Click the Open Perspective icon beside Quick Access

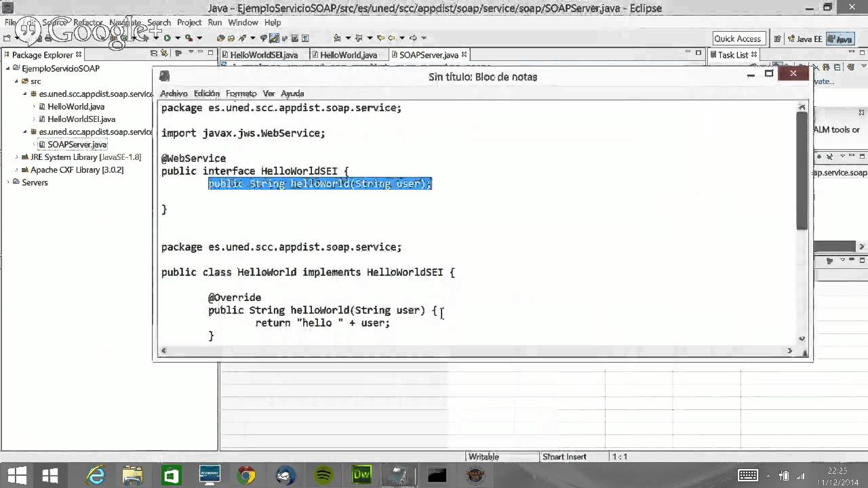pyautogui.click(x=777, y=39)
